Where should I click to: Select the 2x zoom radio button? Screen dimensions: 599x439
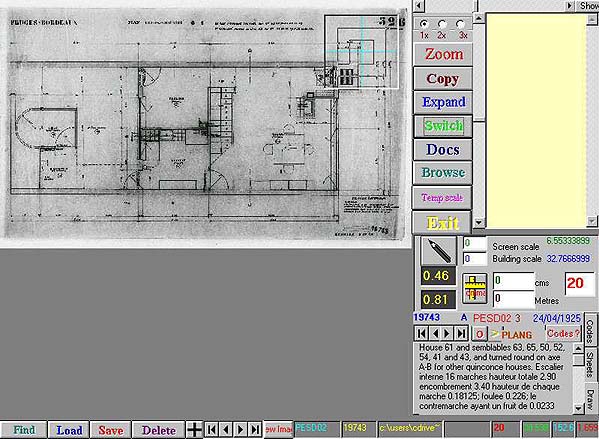(442, 24)
